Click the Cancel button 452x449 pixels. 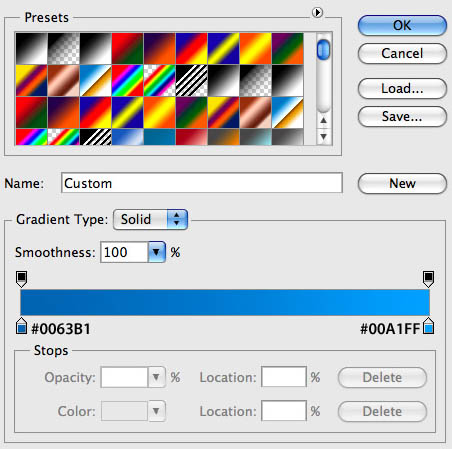402,53
